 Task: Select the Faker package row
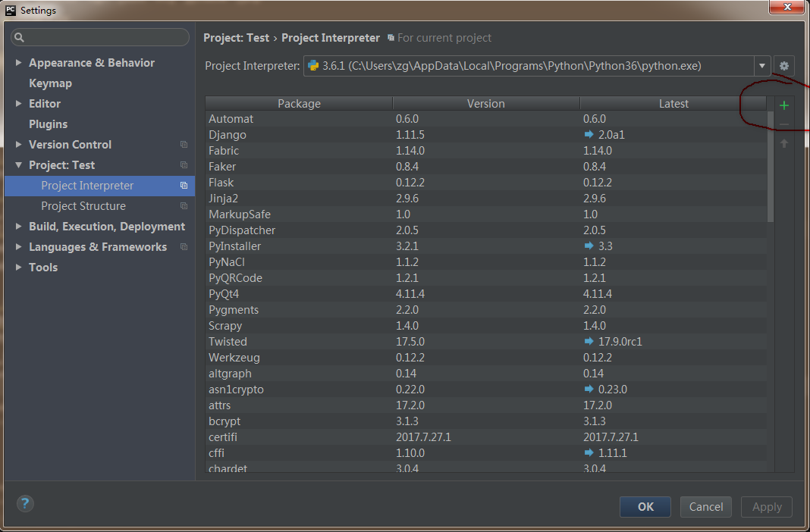pyautogui.click(x=486, y=167)
